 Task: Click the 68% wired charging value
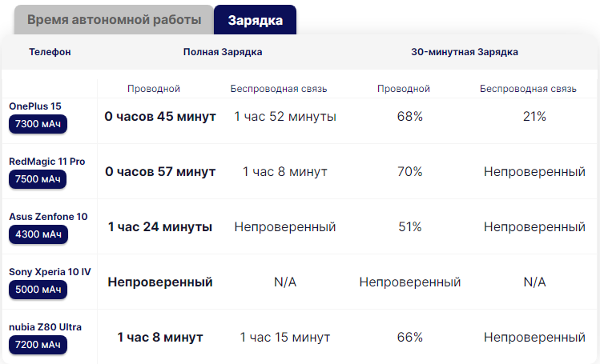pos(409,116)
